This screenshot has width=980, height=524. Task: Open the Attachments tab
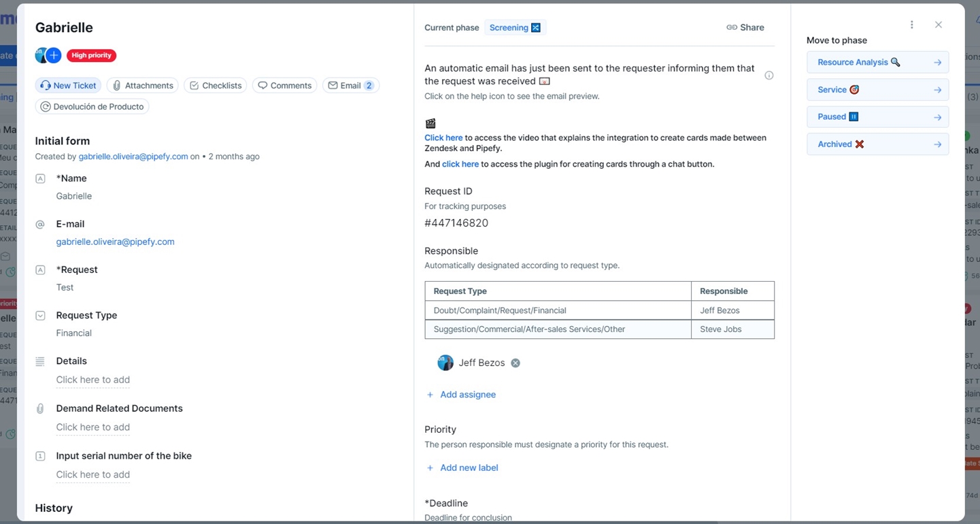pos(142,86)
